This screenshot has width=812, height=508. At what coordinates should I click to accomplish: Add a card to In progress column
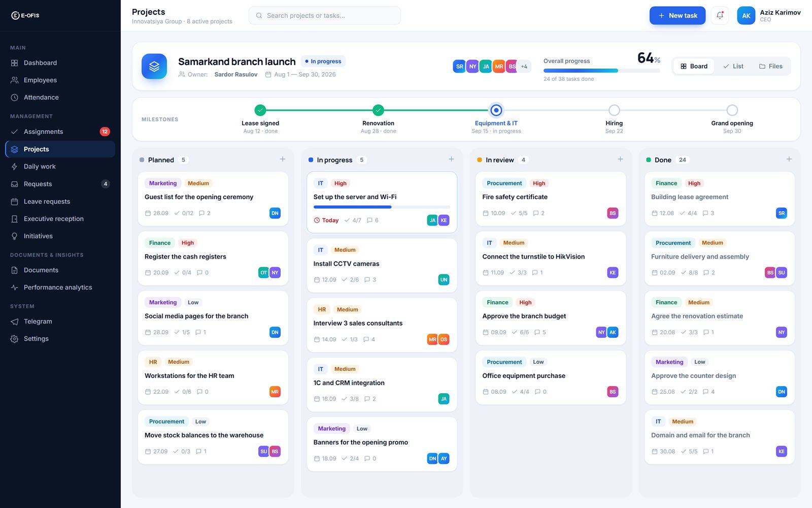pos(451,160)
